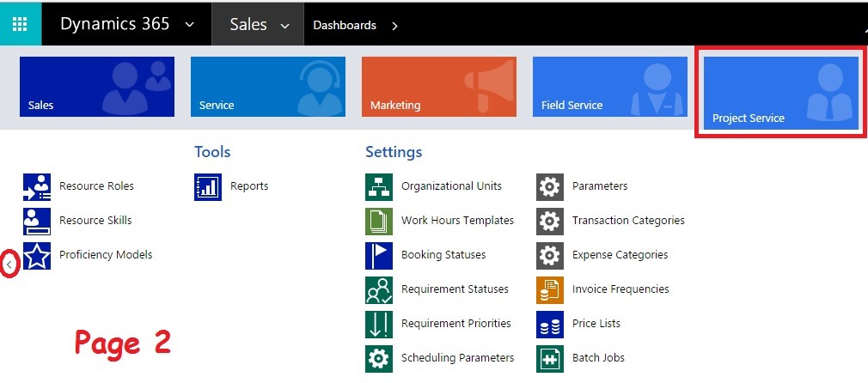Click the Price Lists icon
Image resolution: width=868 pixels, height=383 pixels.
[550, 324]
